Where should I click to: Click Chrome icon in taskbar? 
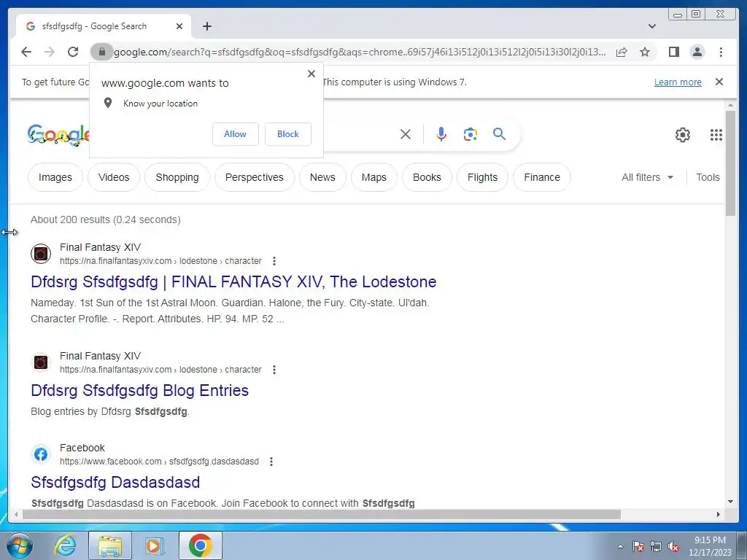[201, 545]
